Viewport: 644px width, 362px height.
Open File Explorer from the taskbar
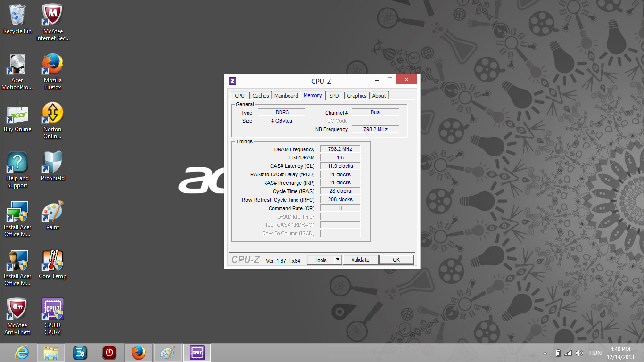51,353
